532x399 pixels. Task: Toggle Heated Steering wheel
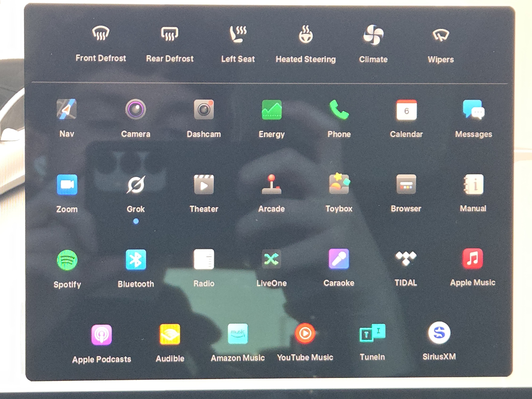[x=306, y=35]
